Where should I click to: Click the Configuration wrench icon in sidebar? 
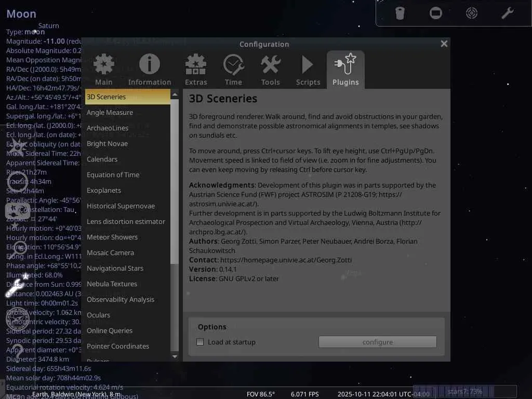16,286
